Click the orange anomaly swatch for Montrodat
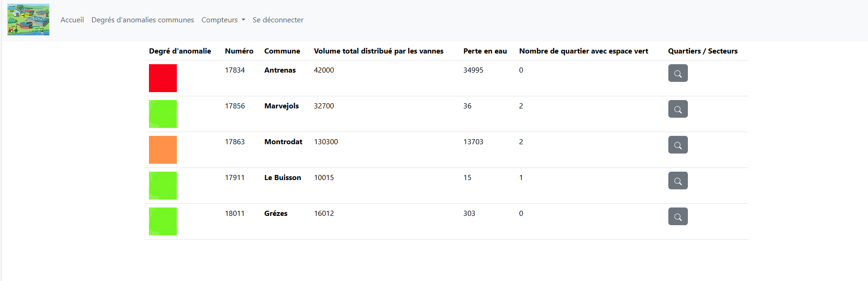 [163, 150]
